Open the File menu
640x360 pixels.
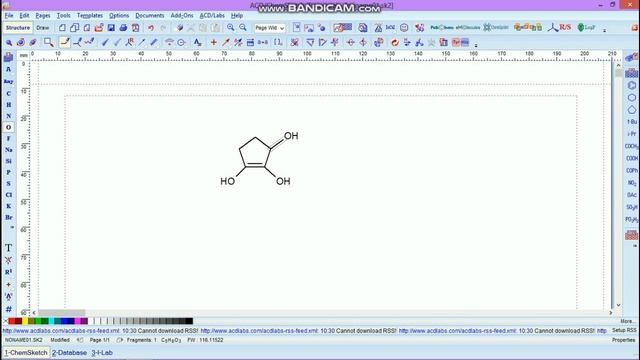[x=9, y=16]
